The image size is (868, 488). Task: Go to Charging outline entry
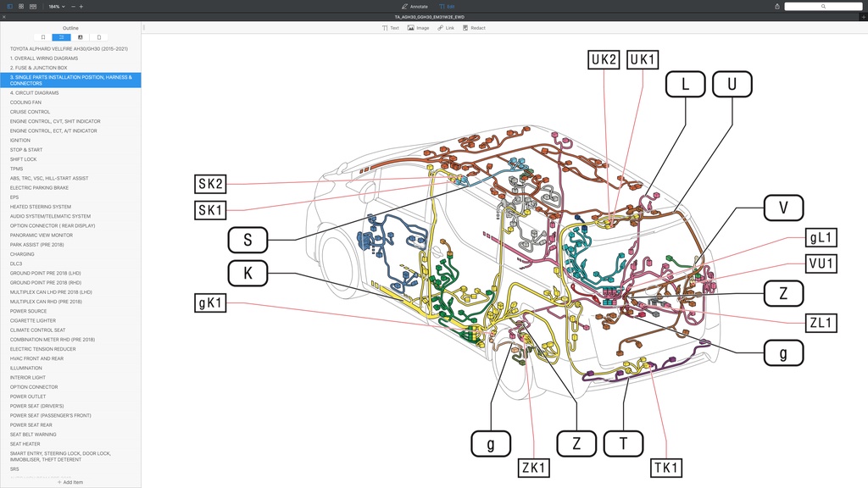22,254
